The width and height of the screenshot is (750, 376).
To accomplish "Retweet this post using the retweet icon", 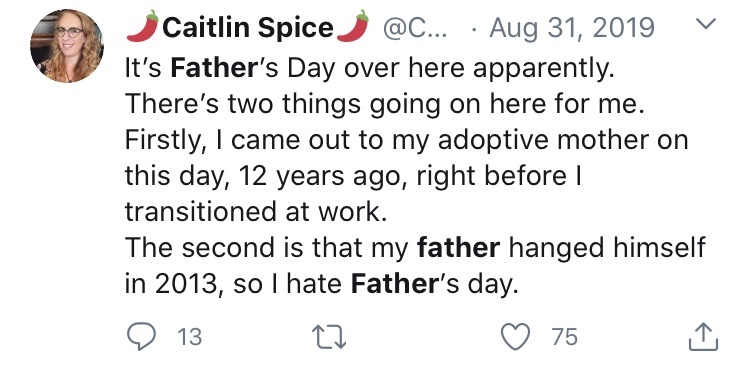I will point(329,336).
